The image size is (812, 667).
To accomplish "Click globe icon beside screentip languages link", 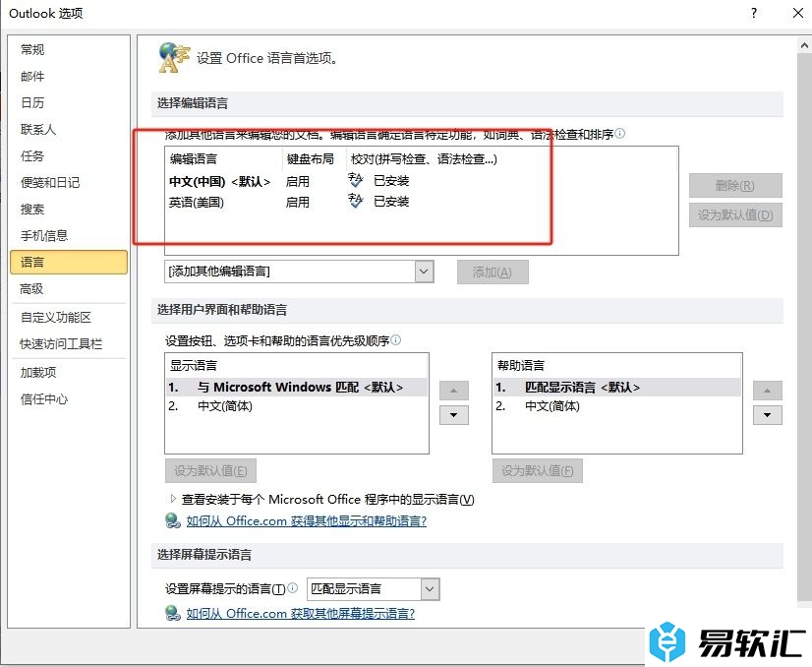I will coord(172,613).
